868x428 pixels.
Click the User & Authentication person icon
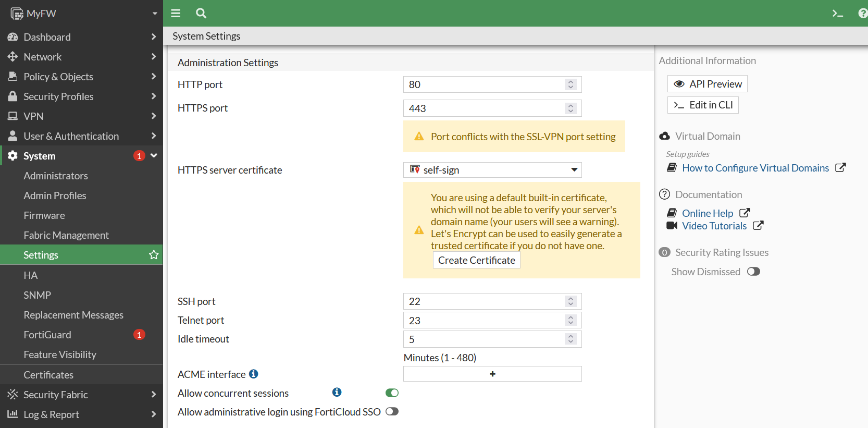pyautogui.click(x=13, y=136)
